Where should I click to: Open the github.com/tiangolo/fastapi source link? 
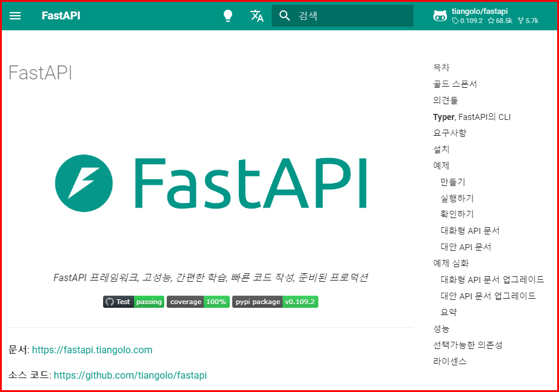point(130,375)
